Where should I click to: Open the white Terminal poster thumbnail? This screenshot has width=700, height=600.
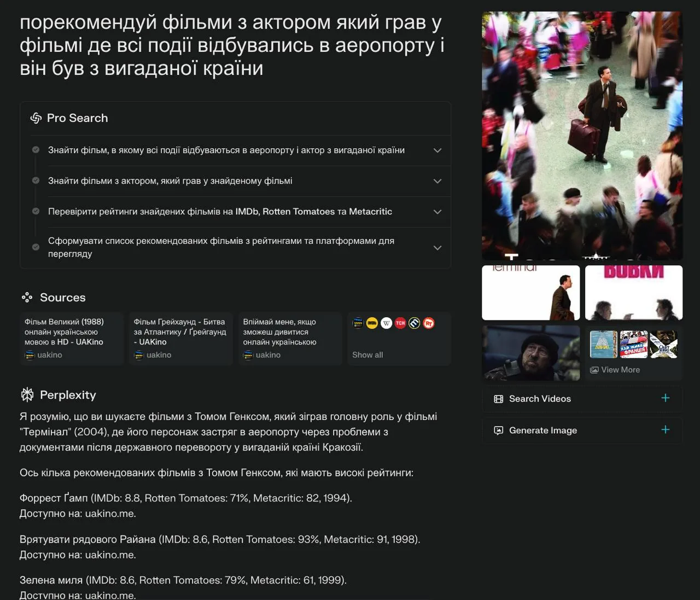pos(530,293)
